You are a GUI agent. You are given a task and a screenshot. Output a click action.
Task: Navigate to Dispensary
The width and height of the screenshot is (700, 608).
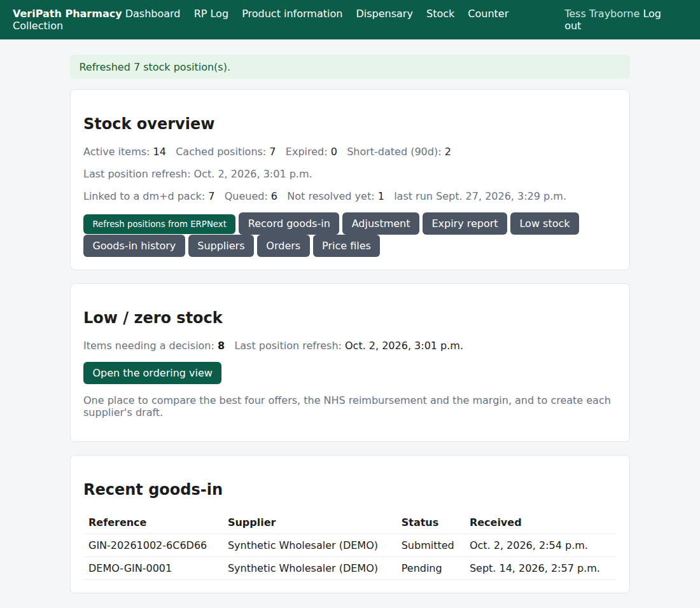[384, 14]
